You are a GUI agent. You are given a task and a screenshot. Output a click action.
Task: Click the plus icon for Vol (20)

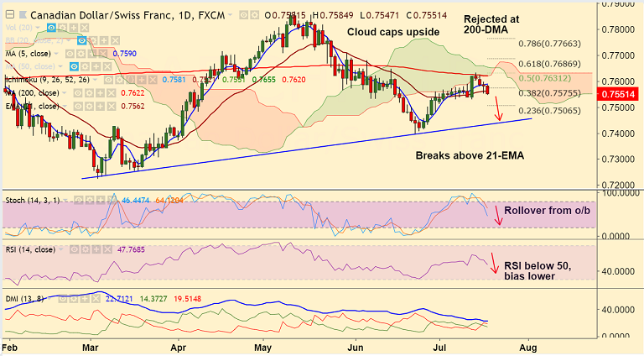(74, 28)
